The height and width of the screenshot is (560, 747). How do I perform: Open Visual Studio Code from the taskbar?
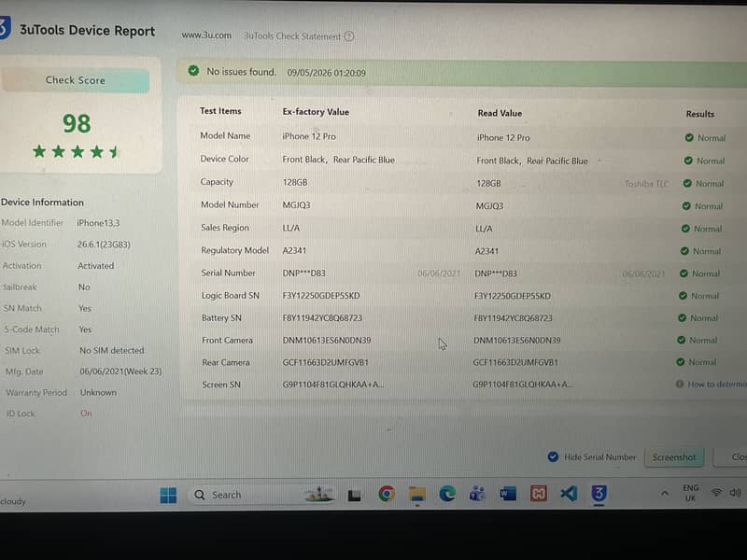pos(569,494)
